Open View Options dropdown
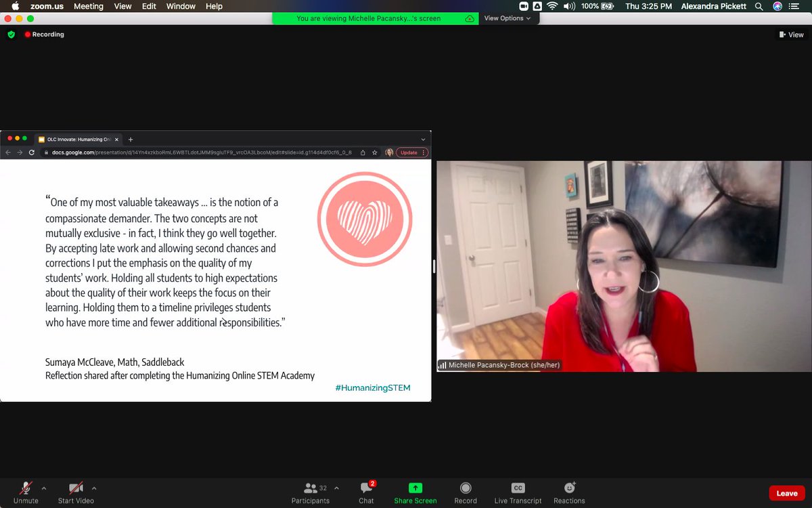Viewport: 812px width, 508px height. pos(507,18)
